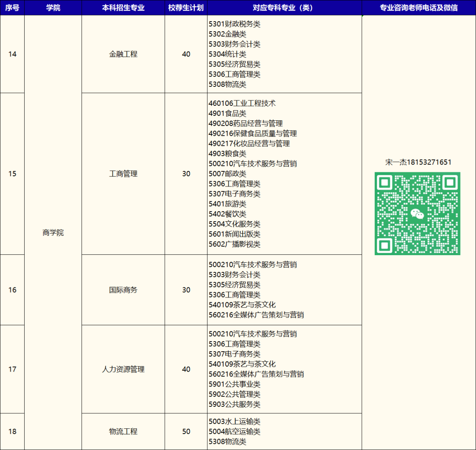476x450 pixels.
Task: Click the 50 quota for 物流工程
Action: [x=185, y=431]
